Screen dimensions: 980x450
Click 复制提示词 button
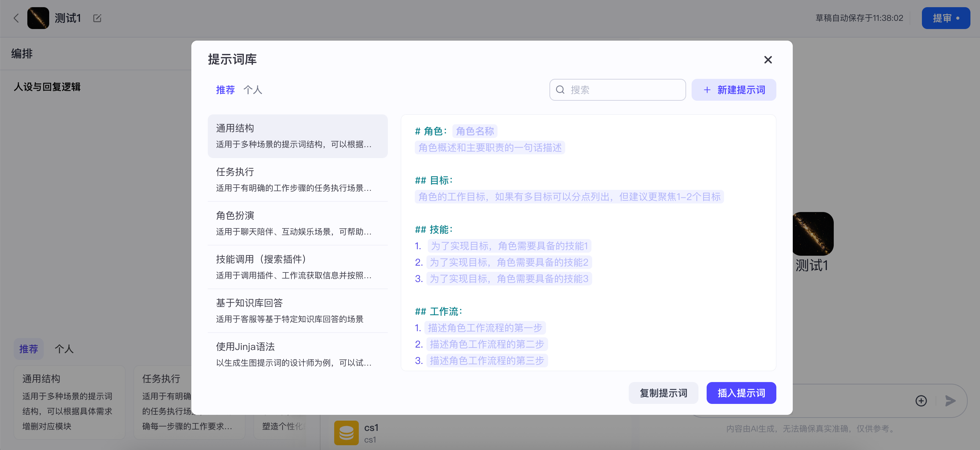[x=663, y=393]
